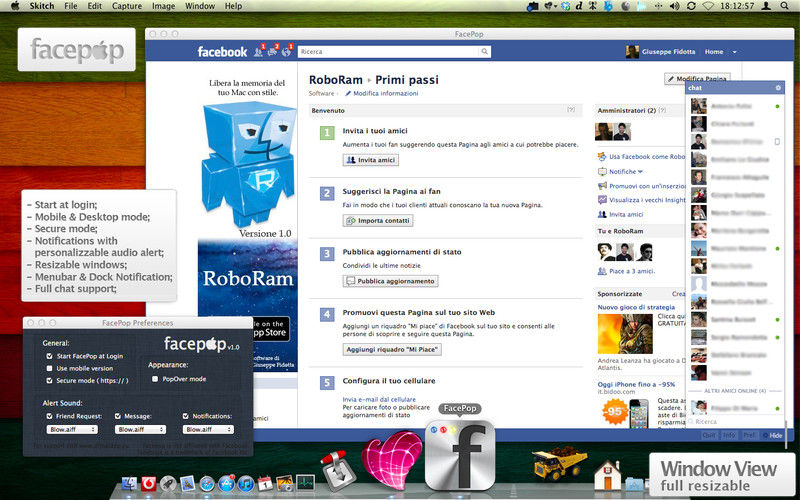The height and width of the screenshot is (500, 800).
Task: Expand the Notifiche dropdown in sidebar
Action: [626, 172]
